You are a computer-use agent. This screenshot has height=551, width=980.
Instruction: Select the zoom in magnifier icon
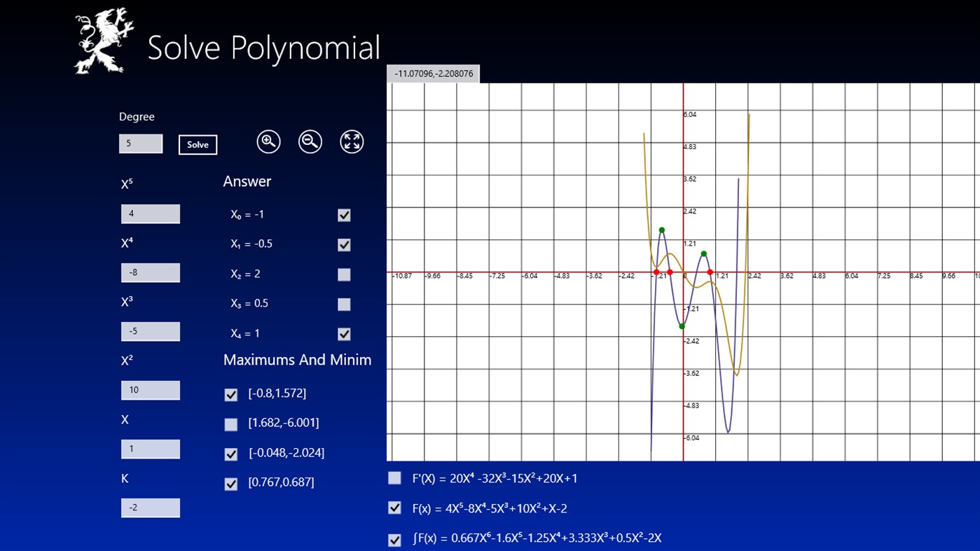tap(268, 141)
